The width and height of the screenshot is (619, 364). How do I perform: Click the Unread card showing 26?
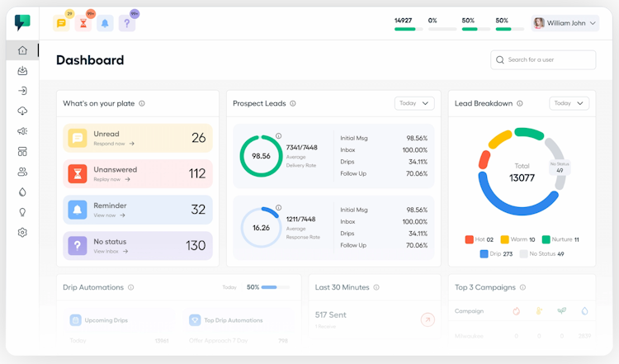138,138
